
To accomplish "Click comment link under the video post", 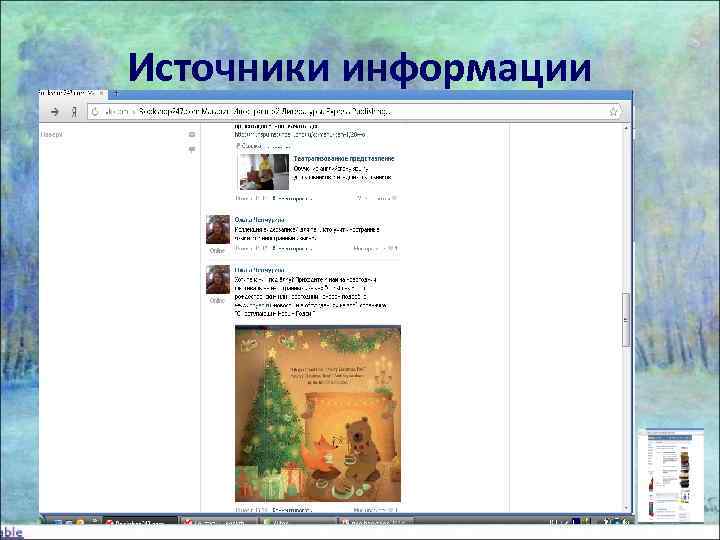I will (x=292, y=198).
